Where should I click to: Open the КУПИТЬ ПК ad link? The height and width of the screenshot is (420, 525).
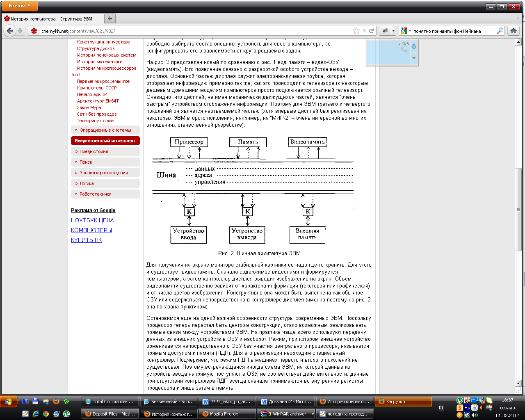[x=86, y=240]
